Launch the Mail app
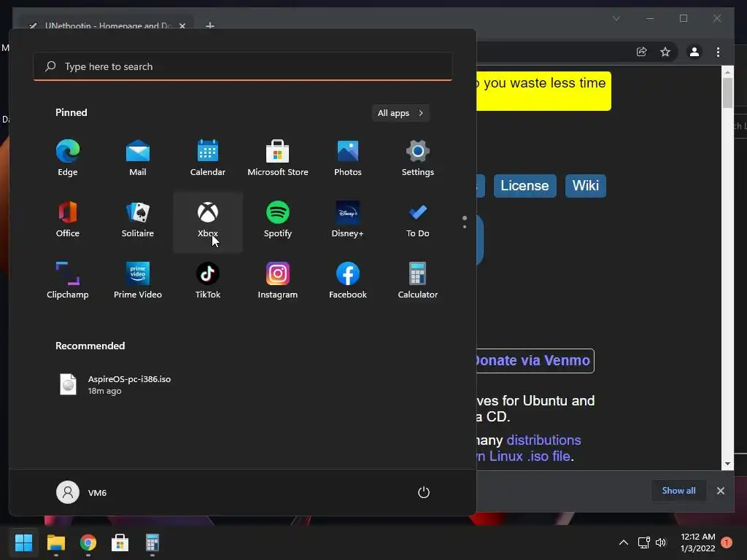The image size is (747, 560). coord(138,158)
